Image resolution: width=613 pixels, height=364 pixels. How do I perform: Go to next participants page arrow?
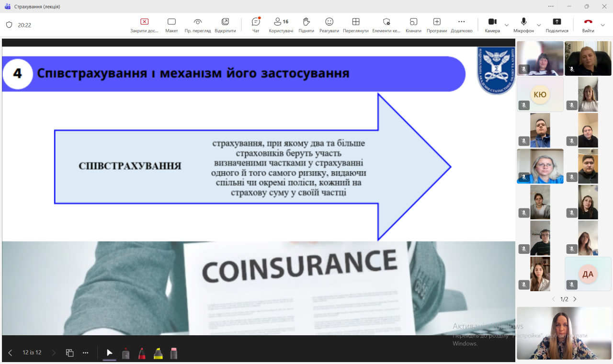pyautogui.click(x=575, y=299)
